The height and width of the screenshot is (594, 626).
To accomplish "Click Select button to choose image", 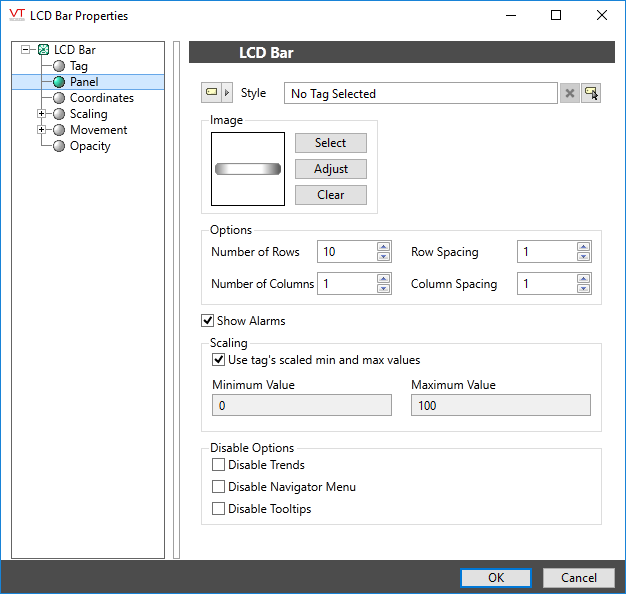I will point(330,143).
